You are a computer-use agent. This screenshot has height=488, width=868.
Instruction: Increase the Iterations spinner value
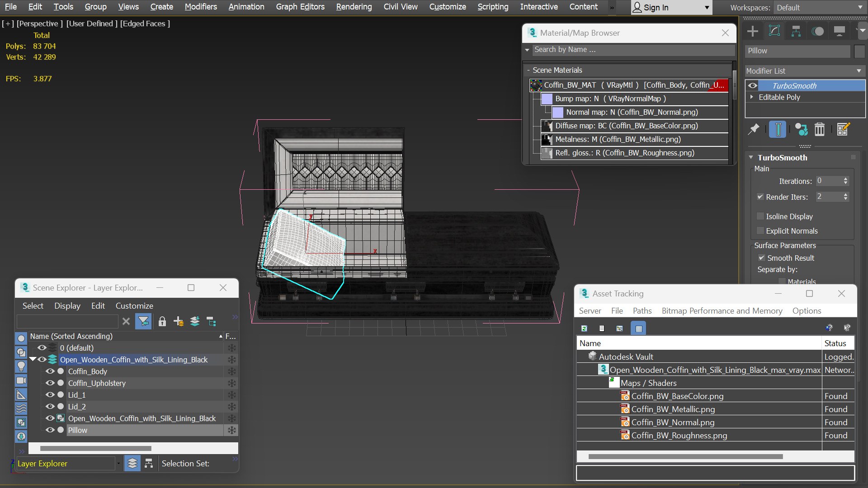pos(845,179)
